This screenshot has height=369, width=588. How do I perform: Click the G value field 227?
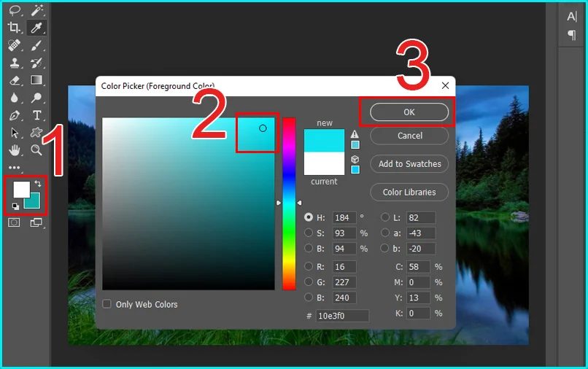344,282
